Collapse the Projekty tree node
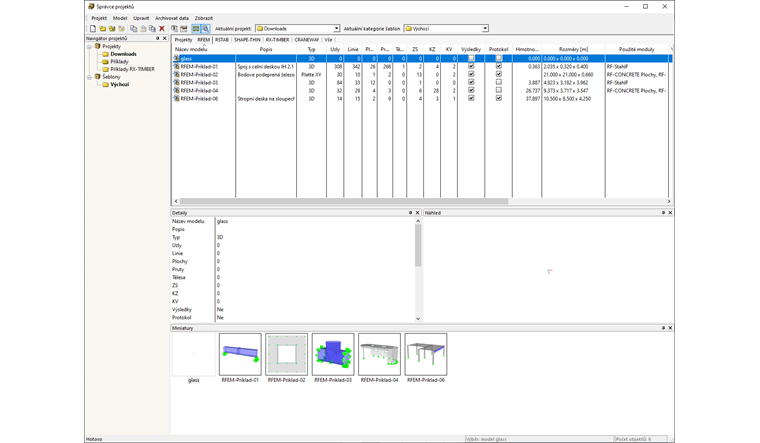 (90, 47)
